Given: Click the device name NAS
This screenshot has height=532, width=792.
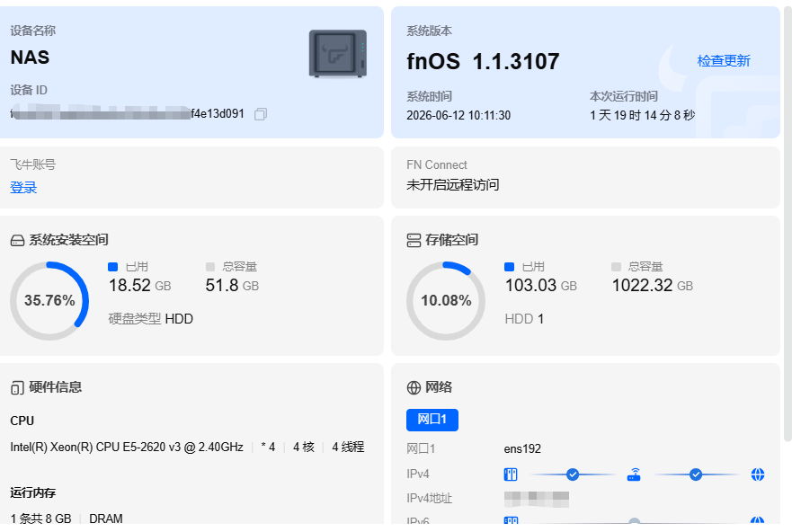Looking at the screenshot, I should [30, 58].
